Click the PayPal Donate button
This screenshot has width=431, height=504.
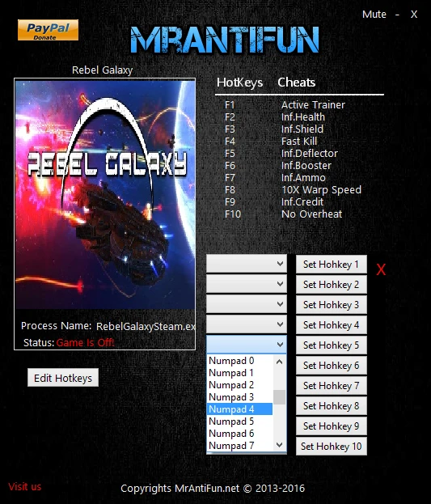48,30
